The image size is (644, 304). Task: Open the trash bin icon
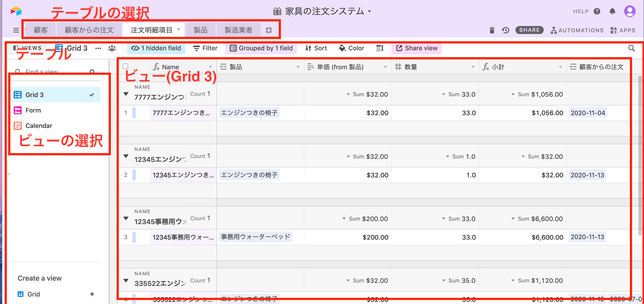coord(492,30)
